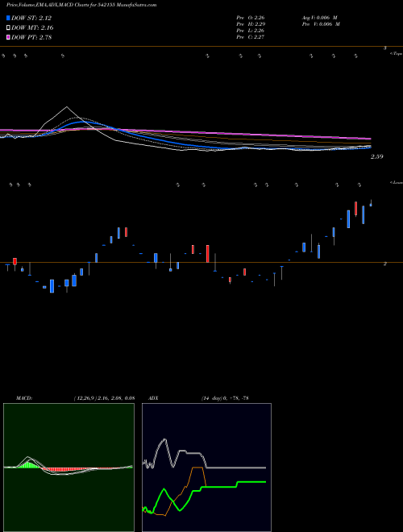Select the 'DOW MT: 2.16' legend label
The height and width of the screenshot is (532, 403).
pos(32,28)
